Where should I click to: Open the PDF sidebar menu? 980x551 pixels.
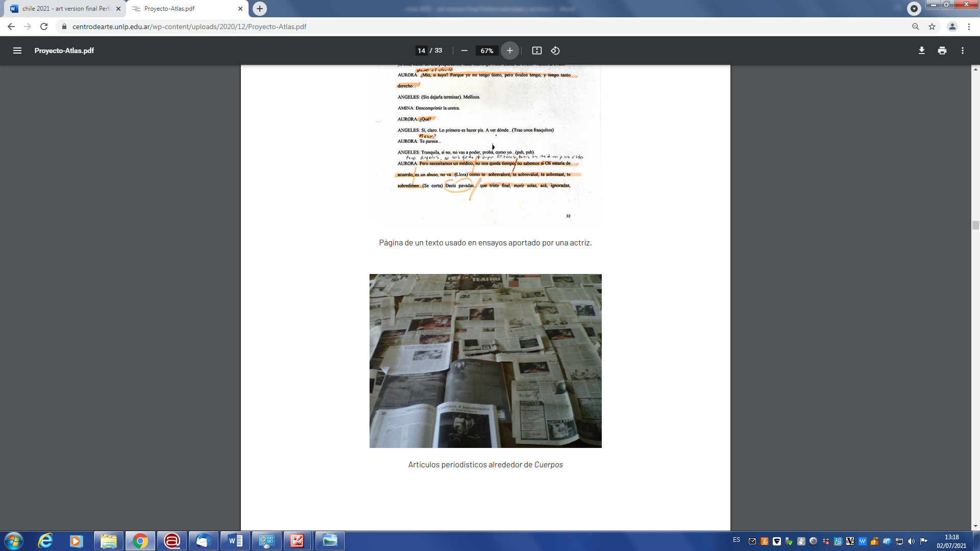(17, 51)
